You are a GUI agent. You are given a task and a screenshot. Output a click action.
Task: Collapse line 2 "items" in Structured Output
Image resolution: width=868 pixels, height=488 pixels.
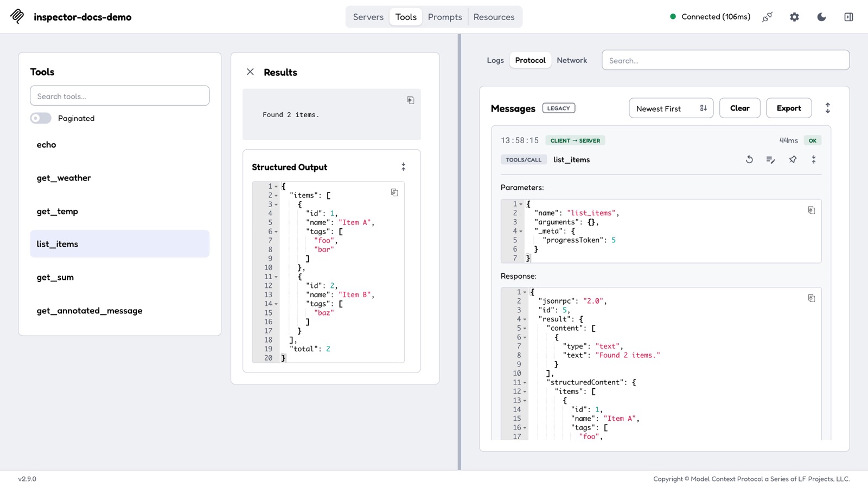coord(276,196)
